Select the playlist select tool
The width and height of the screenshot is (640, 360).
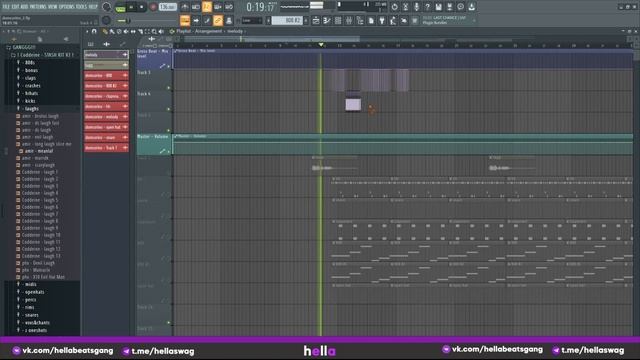coord(147,31)
